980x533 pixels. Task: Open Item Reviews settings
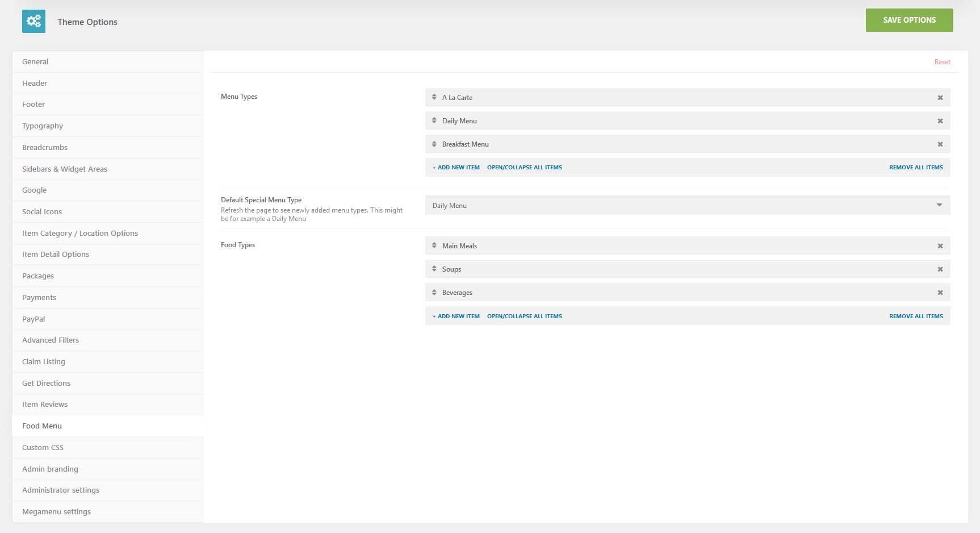tap(107, 404)
